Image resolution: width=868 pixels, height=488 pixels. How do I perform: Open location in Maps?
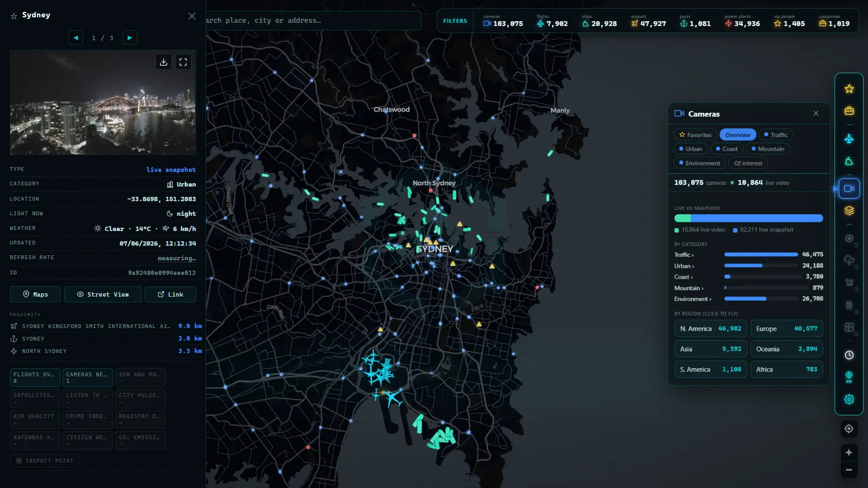(x=35, y=294)
